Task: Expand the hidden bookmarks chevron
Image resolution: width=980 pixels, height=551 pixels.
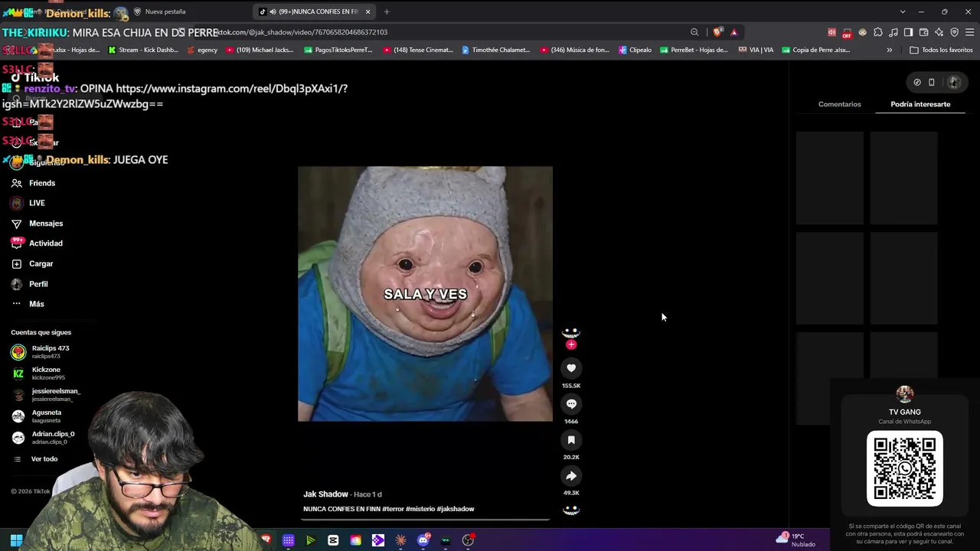Action: [890, 50]
